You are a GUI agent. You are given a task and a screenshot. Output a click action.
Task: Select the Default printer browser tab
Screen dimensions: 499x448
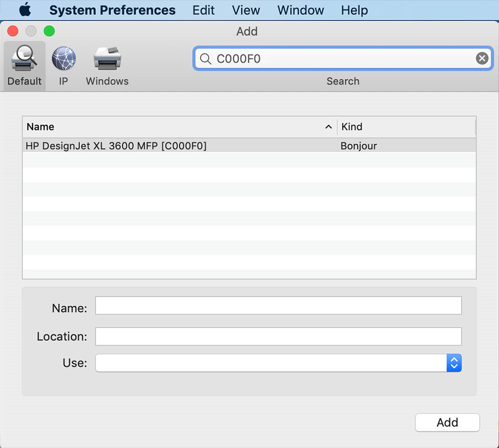click(25, 66)
